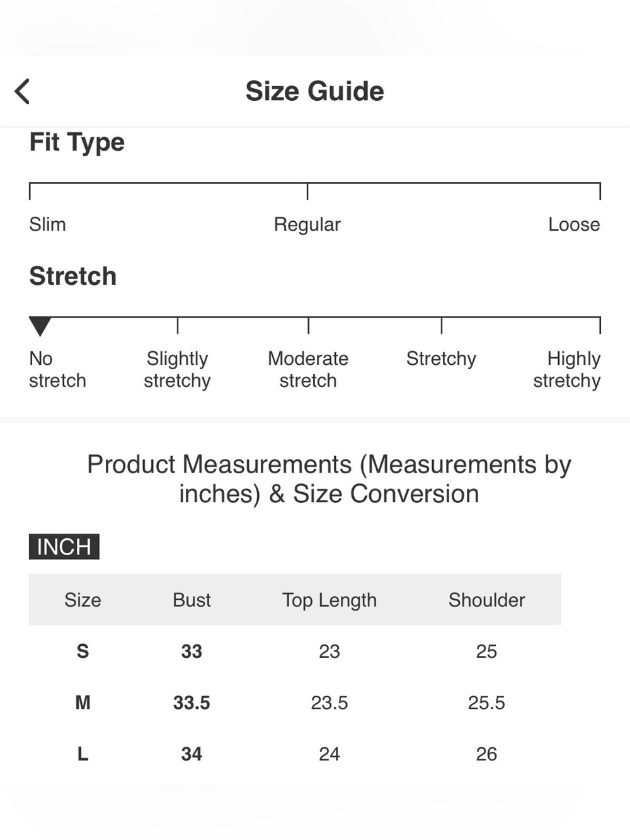Choose size S row label
Image resolution: width=630 pixels, height=840 pixels.
click(83, 651)
